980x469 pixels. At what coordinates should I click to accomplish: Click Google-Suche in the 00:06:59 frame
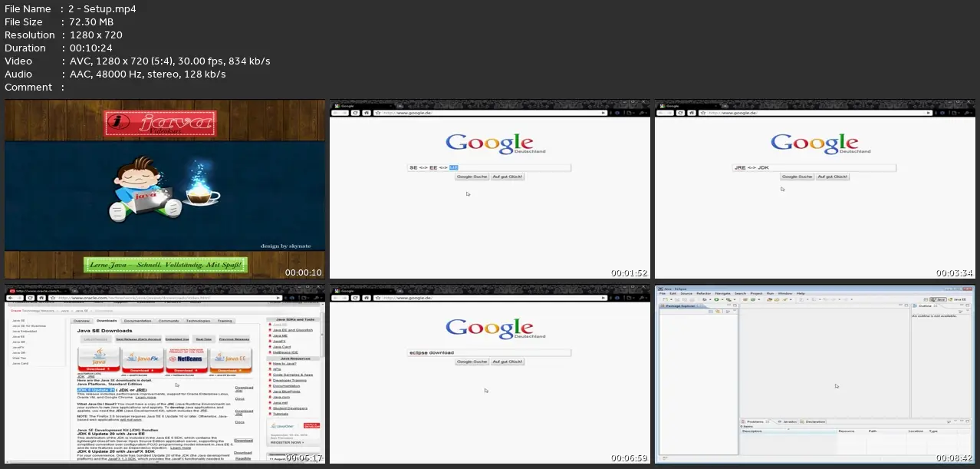tap(472, 362)
